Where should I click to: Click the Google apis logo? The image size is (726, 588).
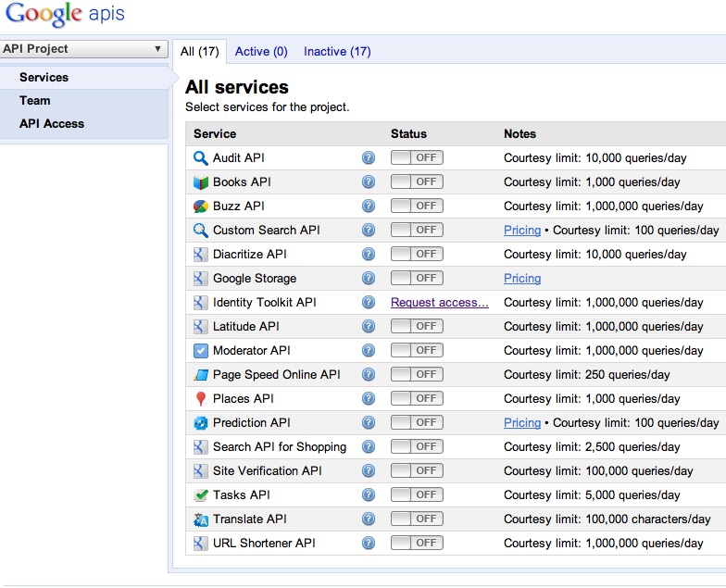click(x=65, y=15)
